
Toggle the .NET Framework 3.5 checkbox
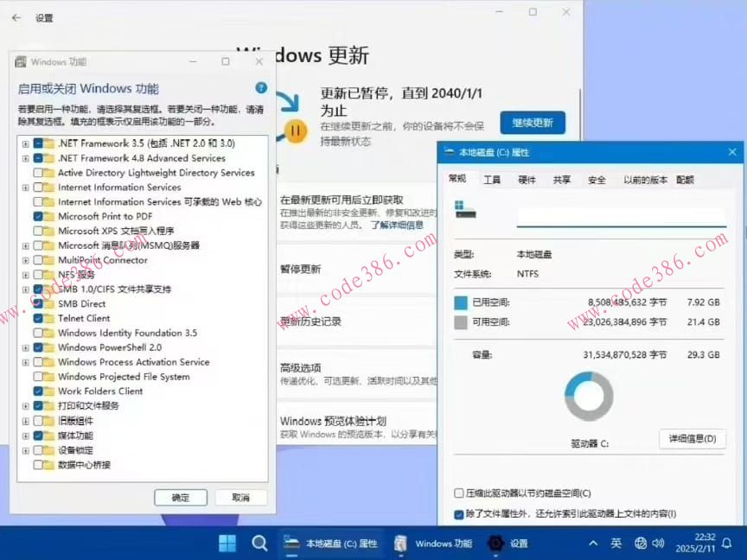[x=38, y=143]
